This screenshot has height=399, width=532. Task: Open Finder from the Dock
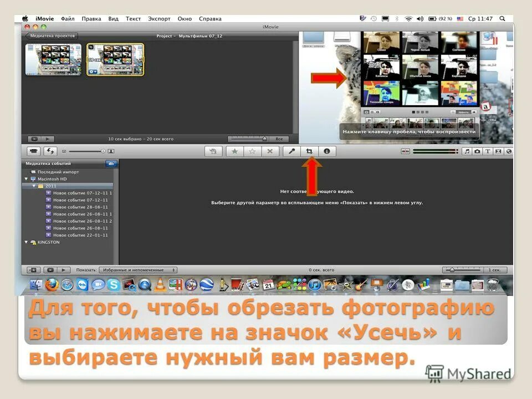(x=36, y=285)
